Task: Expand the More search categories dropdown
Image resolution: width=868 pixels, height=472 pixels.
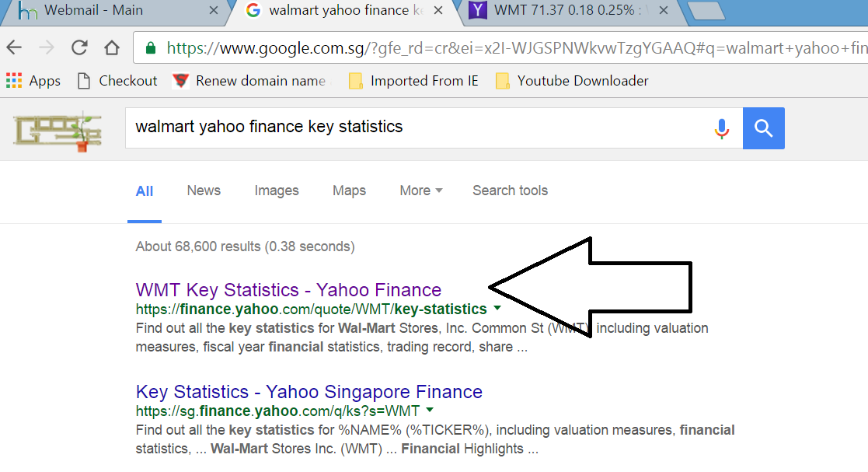Action: (420, 191)
